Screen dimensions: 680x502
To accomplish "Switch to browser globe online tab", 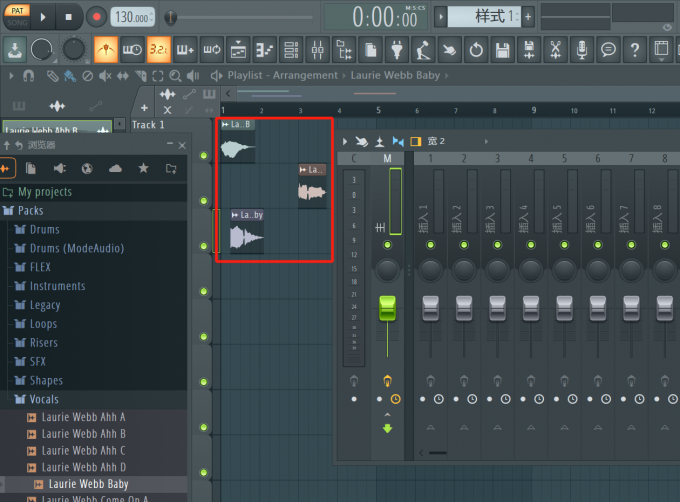I will [87, 168].
